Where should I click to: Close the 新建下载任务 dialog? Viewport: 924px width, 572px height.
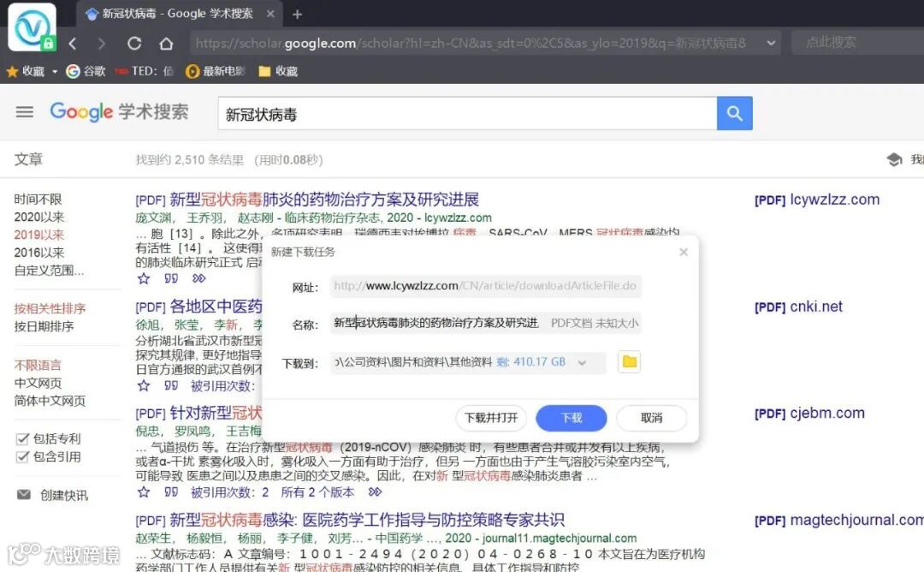[x=684, y=252]
